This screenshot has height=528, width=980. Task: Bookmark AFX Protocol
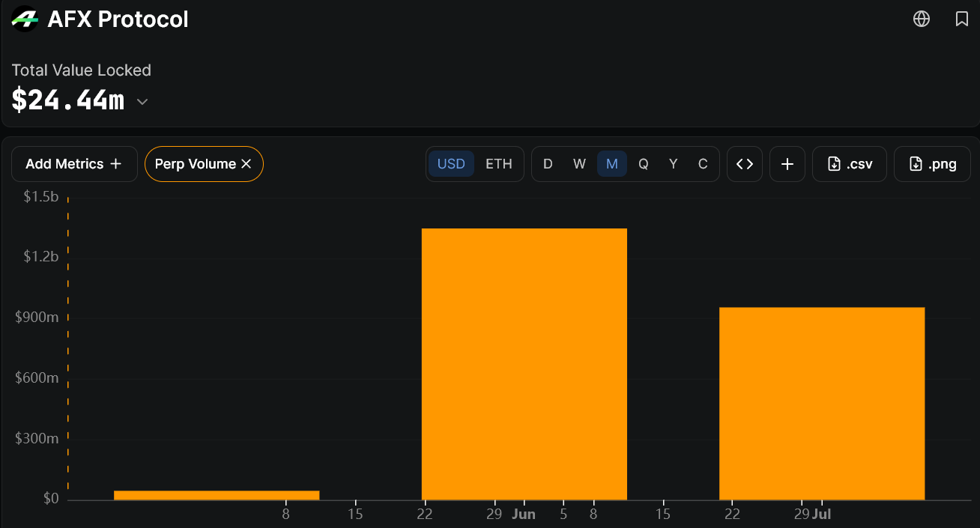click(x=962, y=19)
